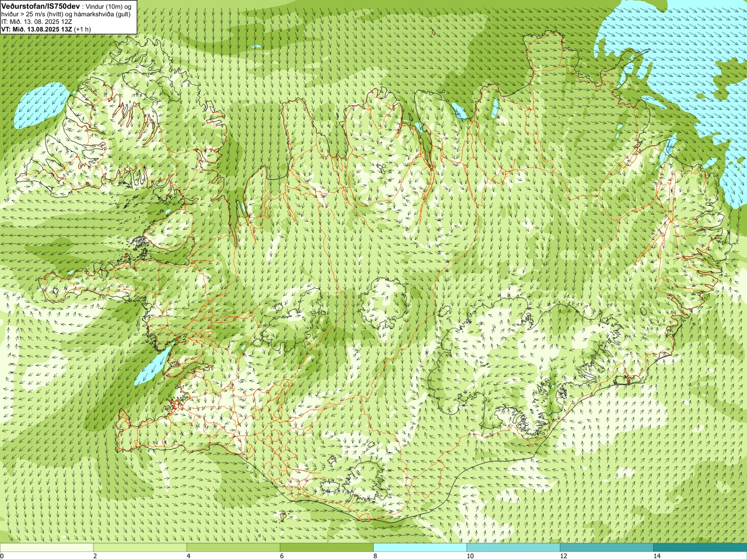The width and height of the screenshot is (747, 560).
Task: Click the 2–4 m/s light green legend swatch
Action: point(140,547)
